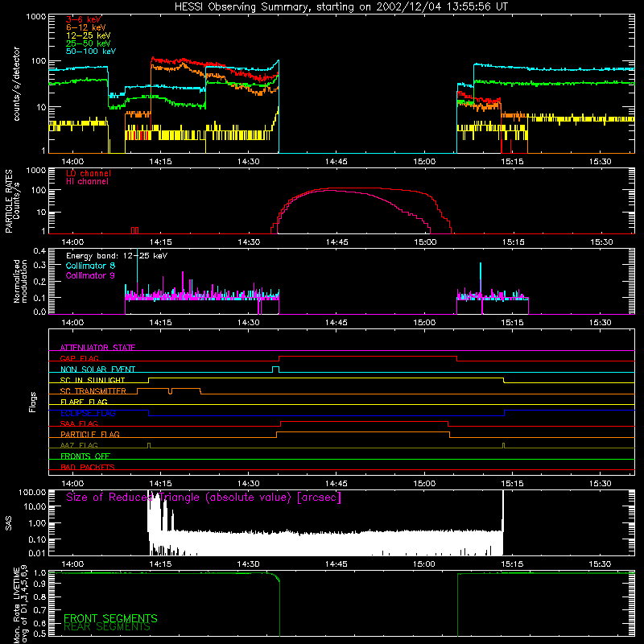Click the 0.9 y-axis value on livetime plot
Image resolution: width=644 pixels, height=644 pixels.
point(39,584)
